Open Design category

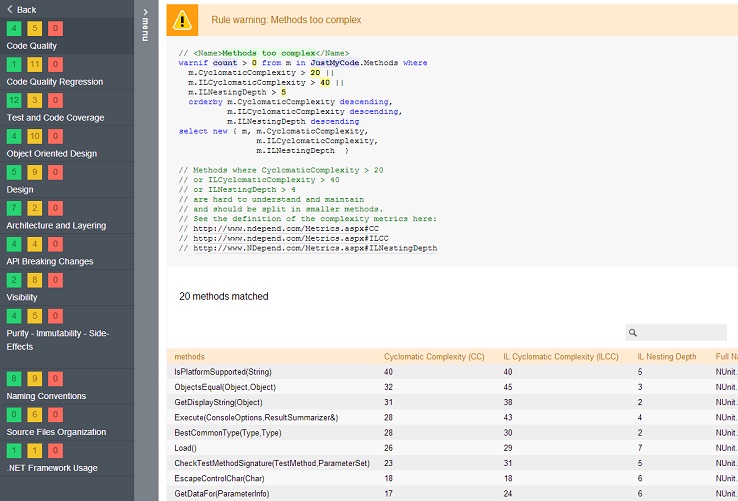[20, 189]
